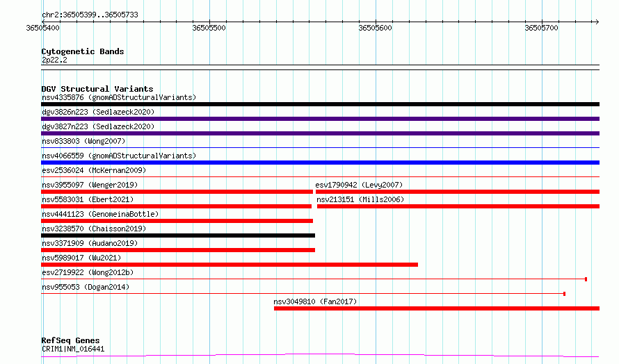Click end marker of nsv955053 line
Image resolution: width=619 pixels, height=364 pixels.
coord(565,294)
